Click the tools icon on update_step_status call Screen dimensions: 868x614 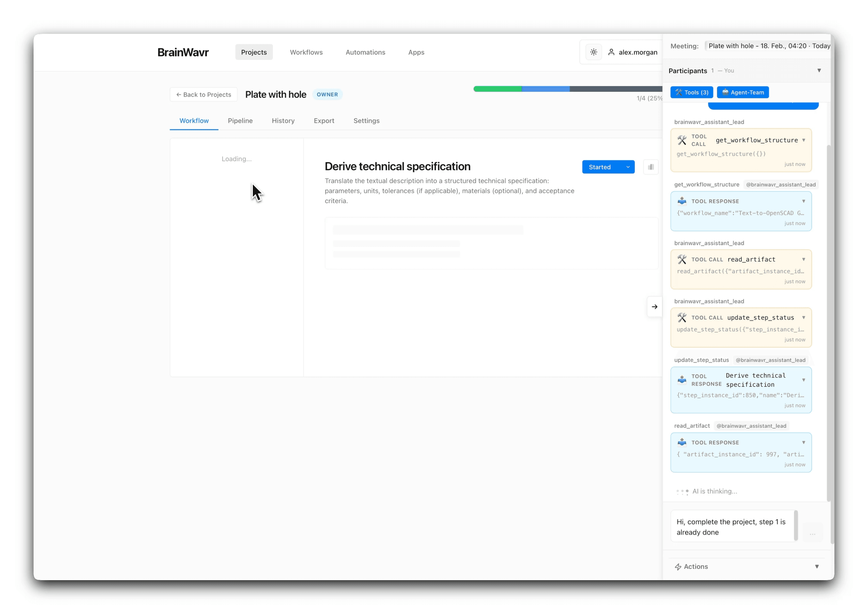(681, 318)
